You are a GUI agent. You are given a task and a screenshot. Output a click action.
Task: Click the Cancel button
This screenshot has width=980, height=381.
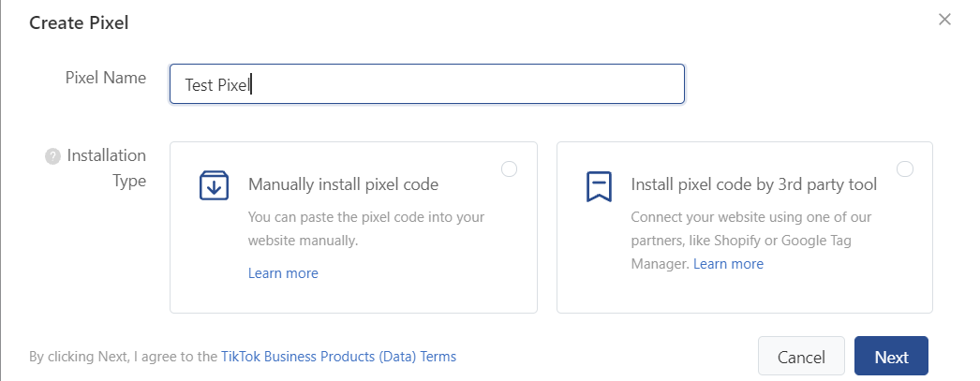[x=801, y=357]
